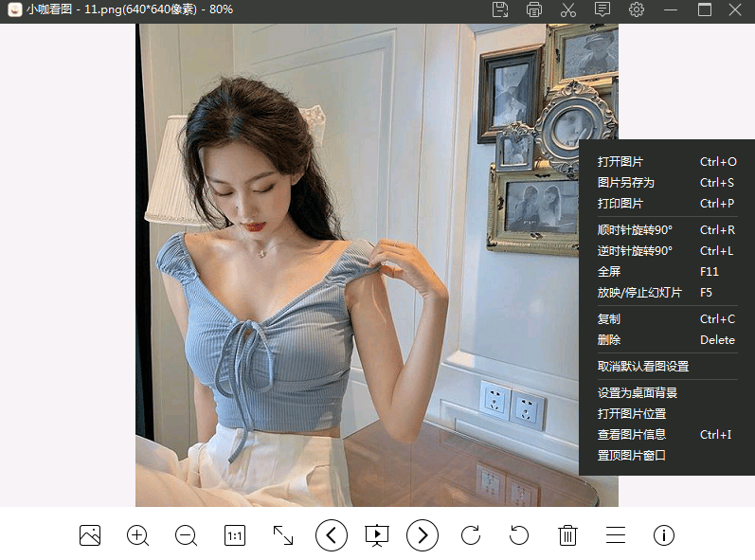Click the save icon in title bar
755x560 pixels.
coord(500,9)
